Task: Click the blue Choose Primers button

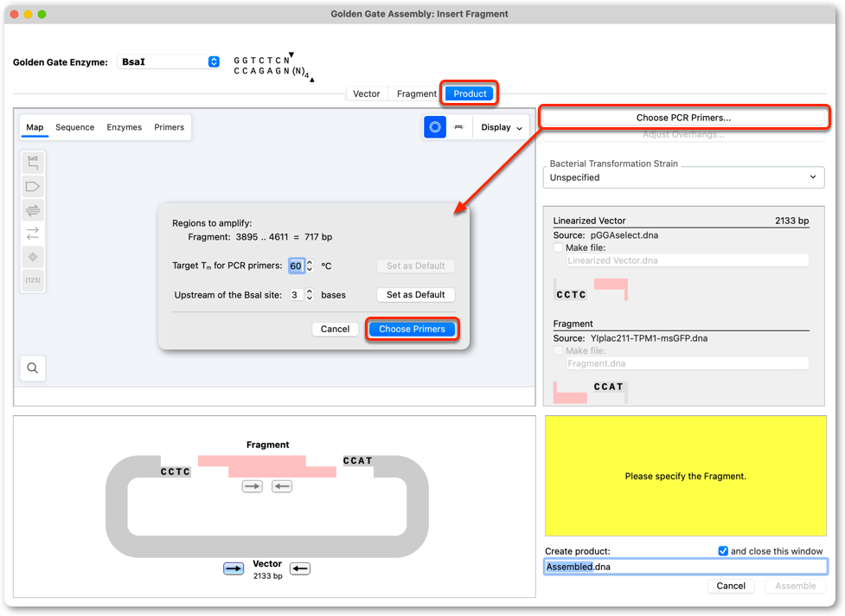Action: pos(412,329)
